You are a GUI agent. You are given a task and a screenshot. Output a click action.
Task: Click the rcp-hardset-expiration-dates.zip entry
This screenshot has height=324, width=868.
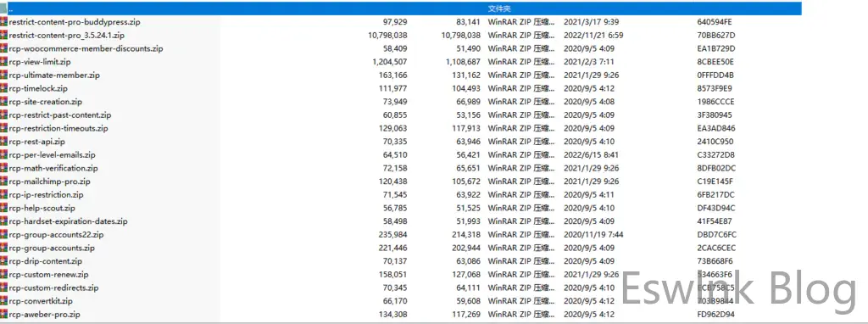(x=401, y=221)
